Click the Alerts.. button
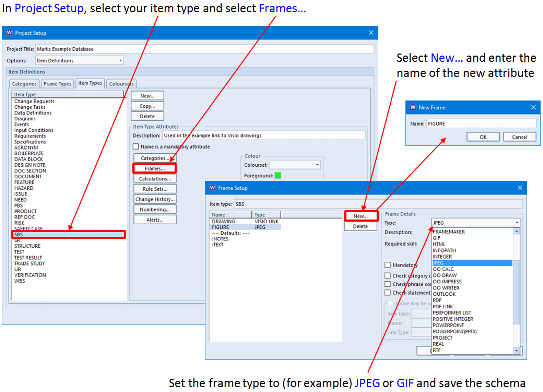The width and height of the screenshot is (543, 392). (155, 220)
